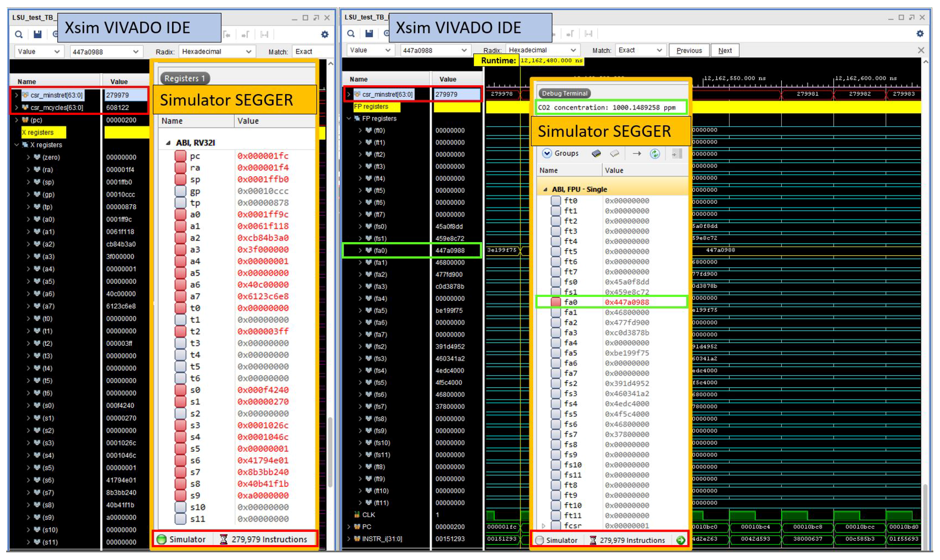
Task: Click the search magnifier in right window toolbar
Action: (x=351, y=34)
